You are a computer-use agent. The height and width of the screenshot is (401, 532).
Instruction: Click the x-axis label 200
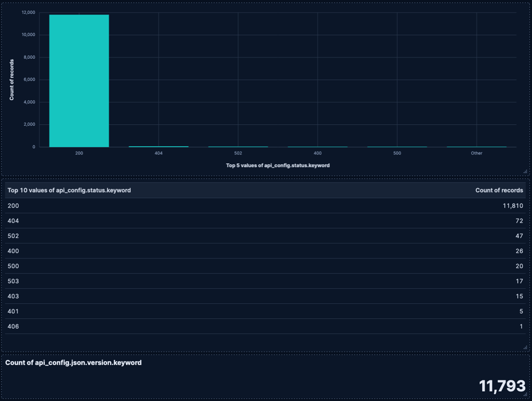click(x=79, y=153)
